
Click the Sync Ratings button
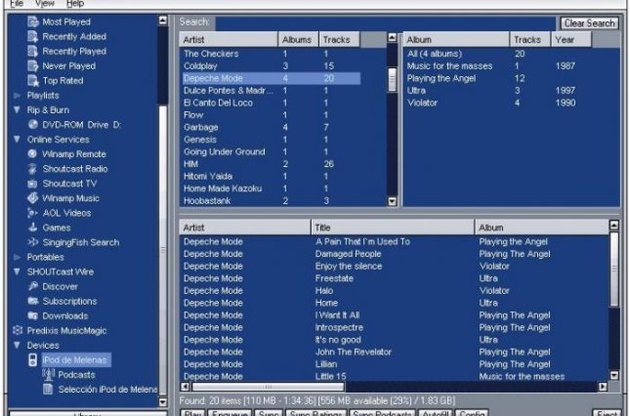pos(316,413)
